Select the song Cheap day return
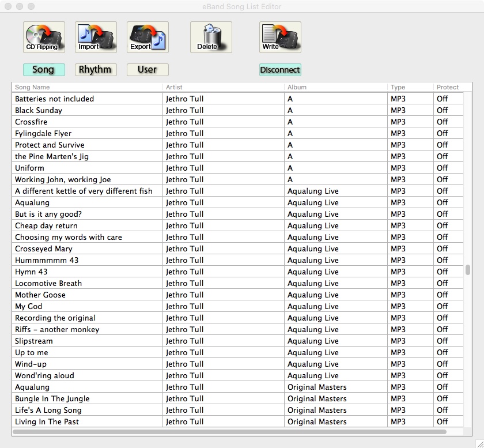484x448 pixels. pyautogui.click(x=237, y=225)
